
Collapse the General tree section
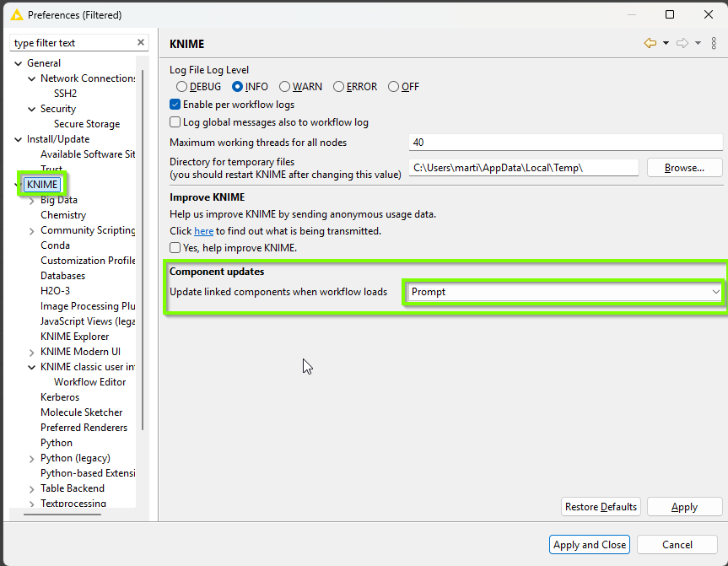[x=19, y=64]
